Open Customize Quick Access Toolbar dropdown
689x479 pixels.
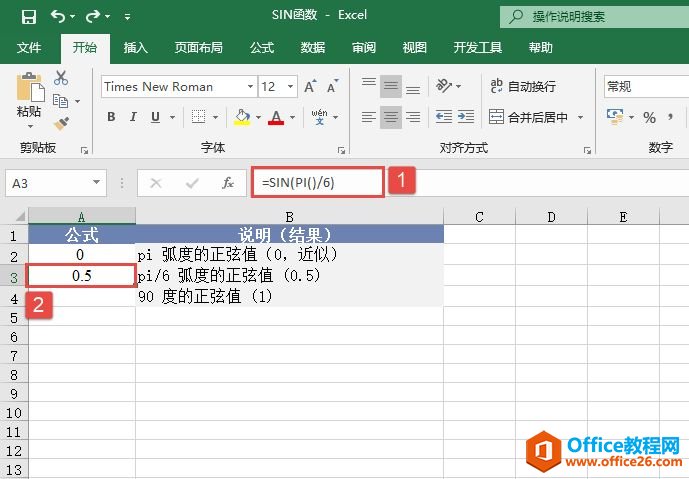click(x=127, y=17)
